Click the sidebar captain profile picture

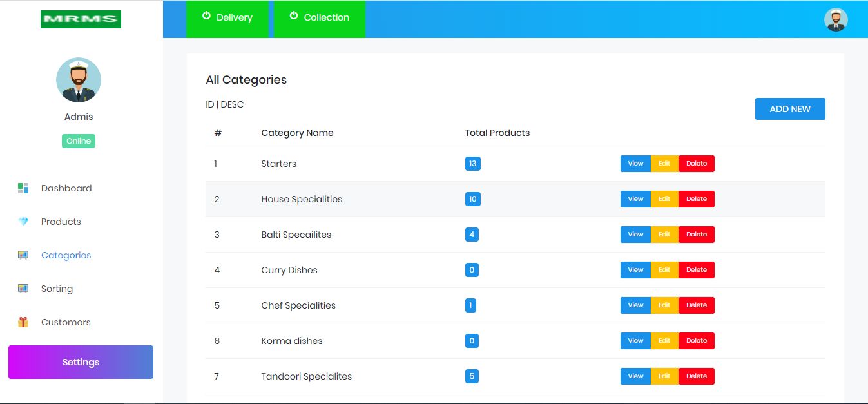pyautogui.click(x=79, y=80)
